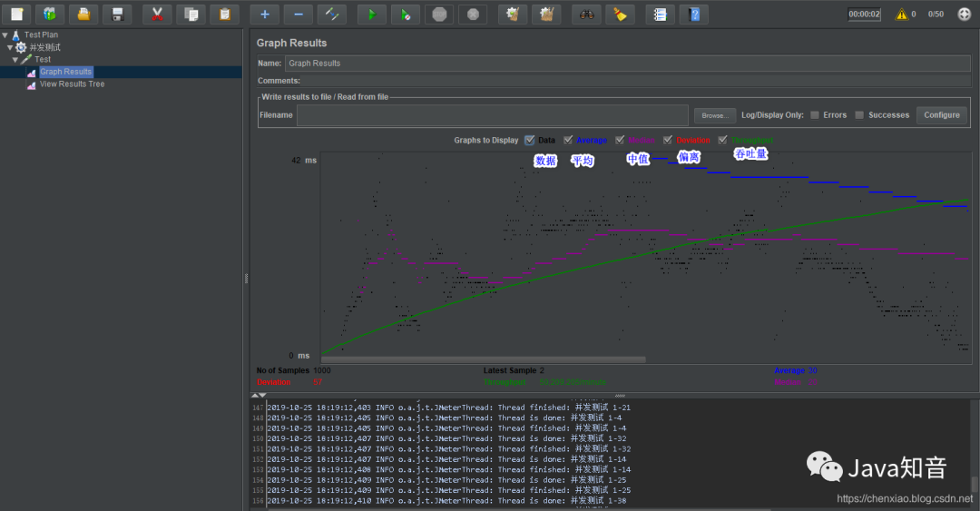The height and width of the screenshot is (511, 980).
Task: Expand all nodes with the plus icon
Action: [x=265, y=14]
